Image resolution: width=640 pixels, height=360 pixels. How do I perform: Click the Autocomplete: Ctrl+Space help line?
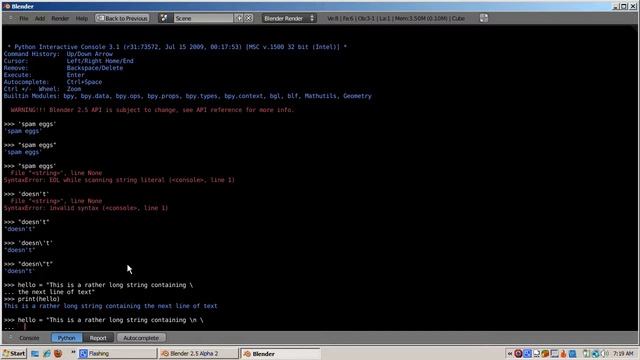pyautogui.click(x=53, y=82)
